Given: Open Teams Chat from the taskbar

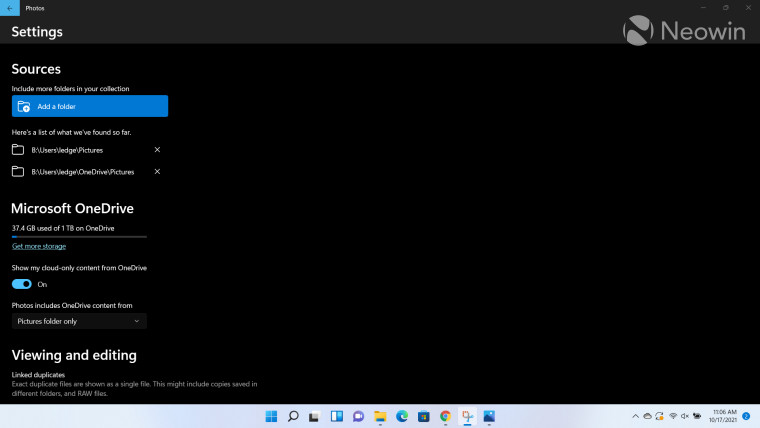Looking at the screenshot, I should pyautogui.click(x=358, y=416).
